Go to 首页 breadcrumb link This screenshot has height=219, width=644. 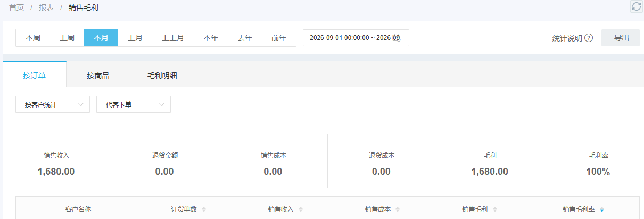click(x=16, y=8)
